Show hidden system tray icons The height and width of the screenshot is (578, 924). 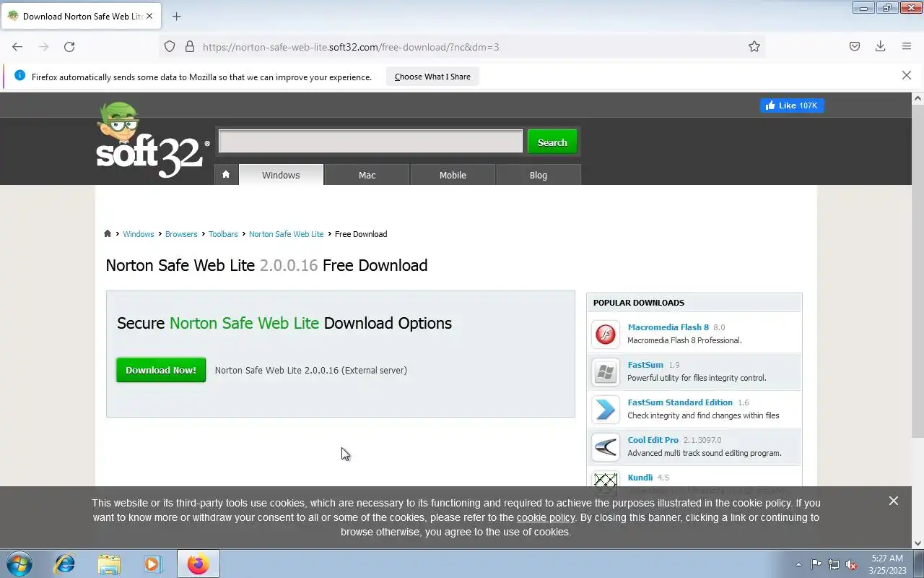pyautogui.click(x=798, y=564)
